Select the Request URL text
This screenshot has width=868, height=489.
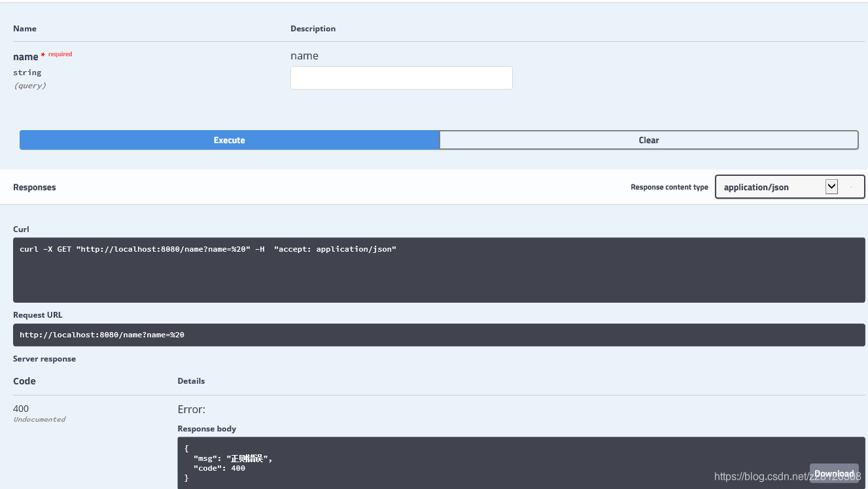click(x=102, y=335)
